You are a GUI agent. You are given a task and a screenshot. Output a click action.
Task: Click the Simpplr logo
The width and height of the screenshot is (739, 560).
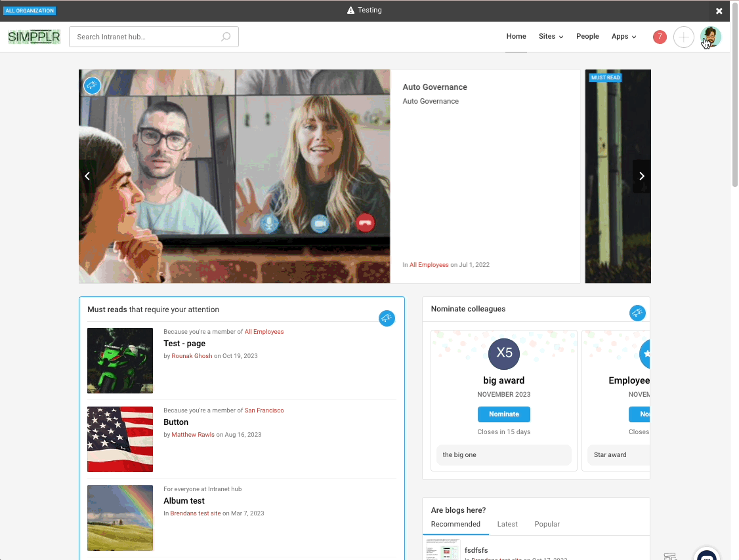coord(33,37)
